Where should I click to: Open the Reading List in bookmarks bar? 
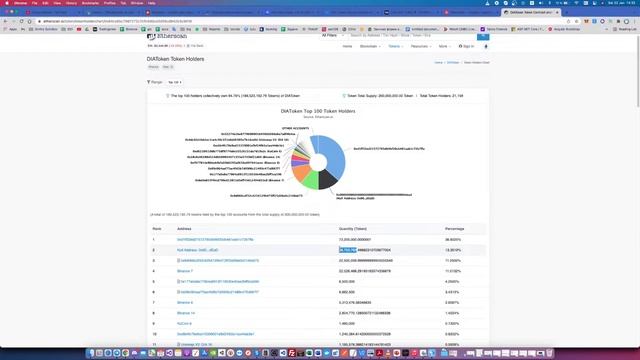[x=624, y=29]
